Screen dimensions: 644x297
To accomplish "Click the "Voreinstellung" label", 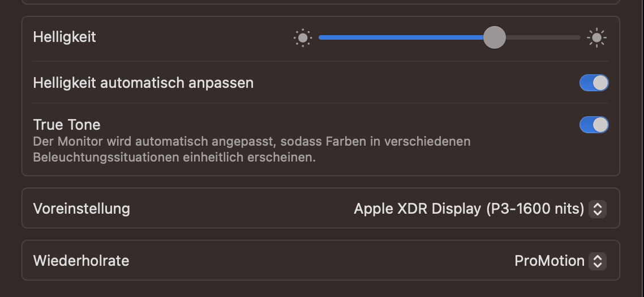I will [x=81, y=209].
